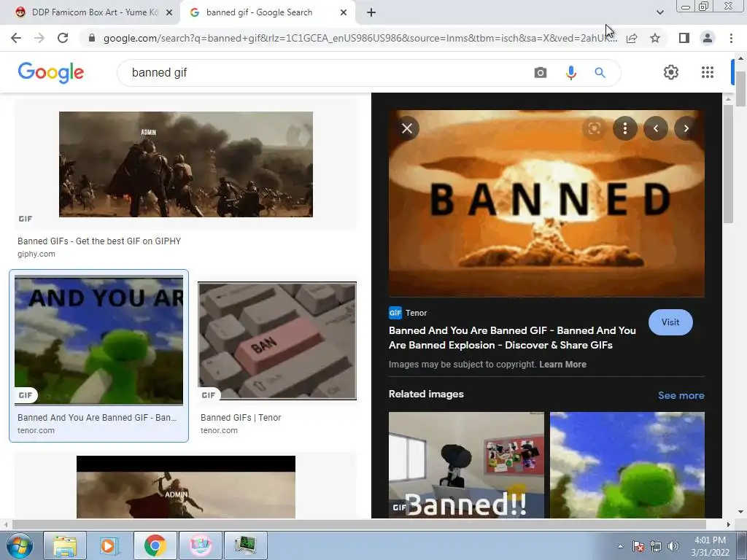
Task: Toggle the Chrome side panel
Action: coord(684,38)
